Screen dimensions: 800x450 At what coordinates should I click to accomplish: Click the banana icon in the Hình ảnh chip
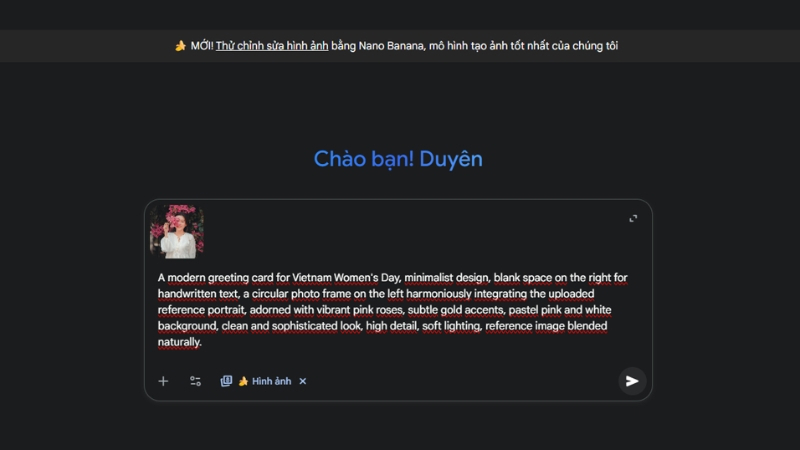click(243, 381)
